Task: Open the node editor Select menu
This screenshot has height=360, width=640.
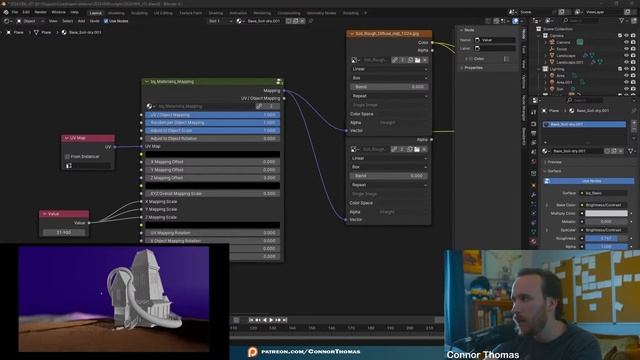Action: pyautogui.click(x=67, y=21)
